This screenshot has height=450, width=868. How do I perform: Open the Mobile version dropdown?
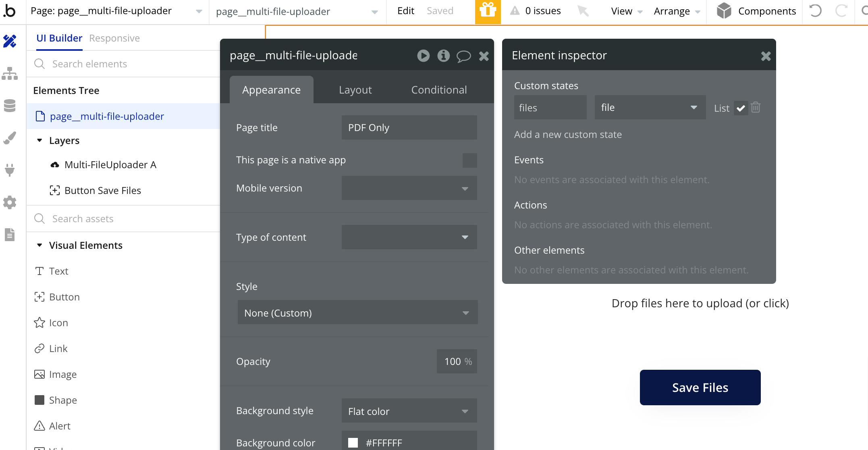tap(409, 188)
